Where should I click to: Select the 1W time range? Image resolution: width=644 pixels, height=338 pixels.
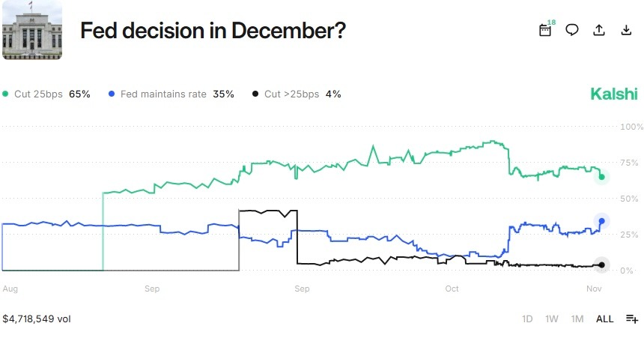[x=552, y=319]
